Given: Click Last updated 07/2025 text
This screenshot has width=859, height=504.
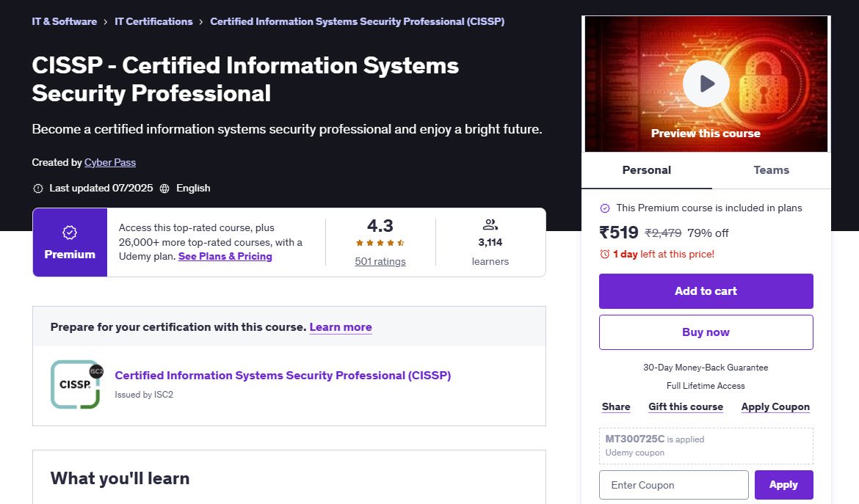Looking at the screenshot, I should [101, 189].
